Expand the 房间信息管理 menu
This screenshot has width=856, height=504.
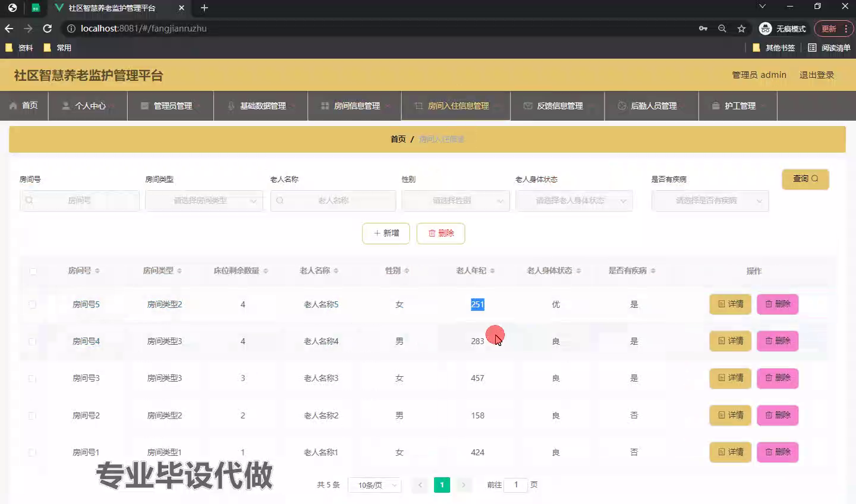click(x=355, y=106)
